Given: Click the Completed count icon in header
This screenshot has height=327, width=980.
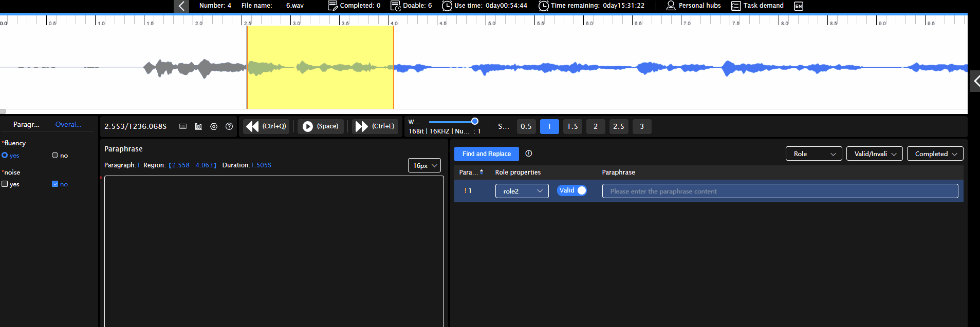Looking at the screenshot, I should coord(332,6).
